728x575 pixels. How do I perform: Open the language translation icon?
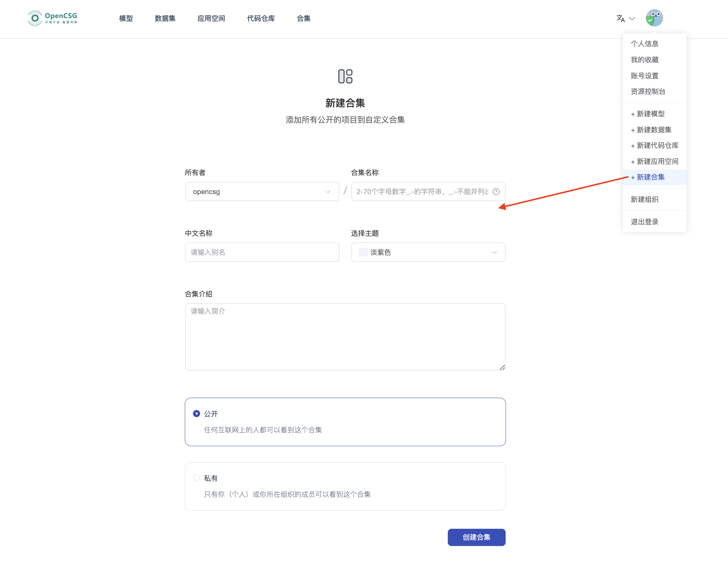[620, 18]
